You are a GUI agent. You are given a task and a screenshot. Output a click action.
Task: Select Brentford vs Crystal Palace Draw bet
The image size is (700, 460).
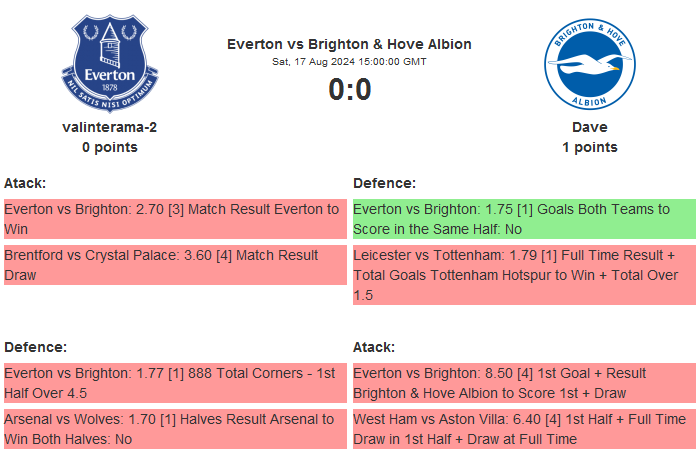click(x=175, y=265)
